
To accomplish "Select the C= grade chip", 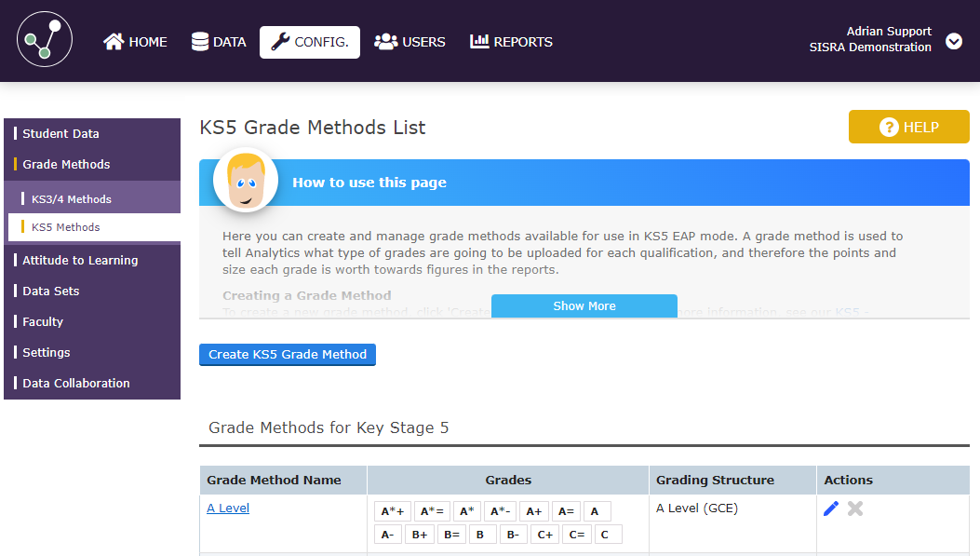I will [575, 534].
